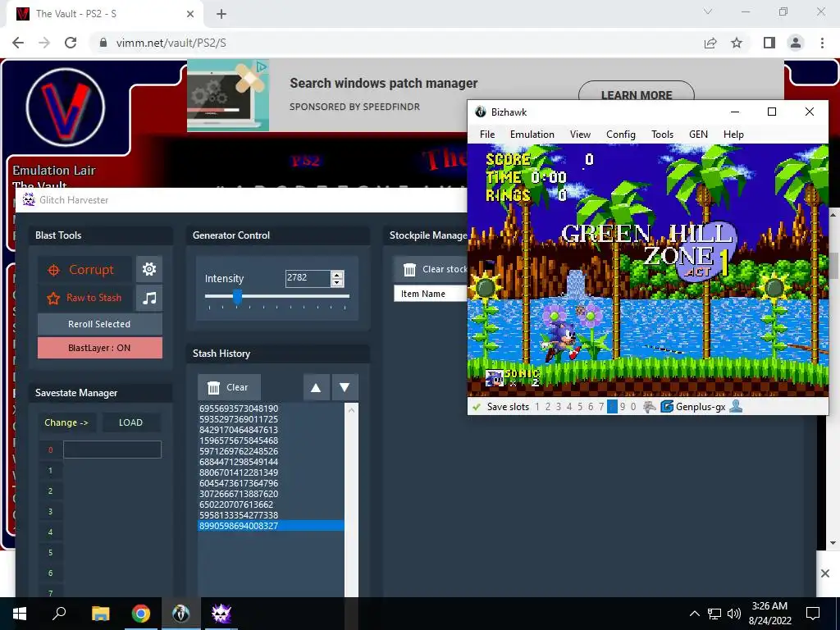Bookmark page with star icon
This screenshot has height=630, width=840.
pyautogui.click(x=737, y=43)
